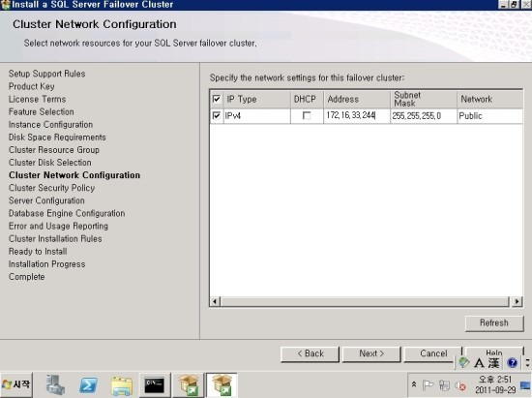Click the IP Type column header
532x398 pixels.
257,99
